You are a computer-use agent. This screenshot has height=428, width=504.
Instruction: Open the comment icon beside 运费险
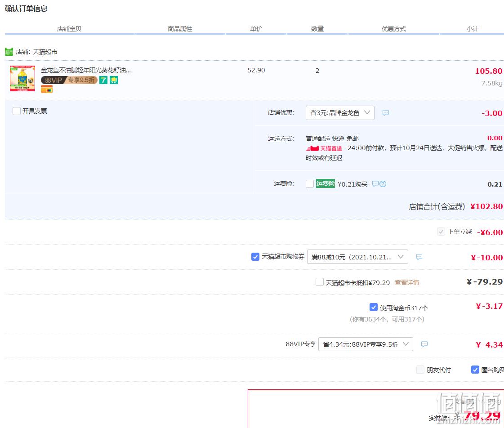(375, 184)
